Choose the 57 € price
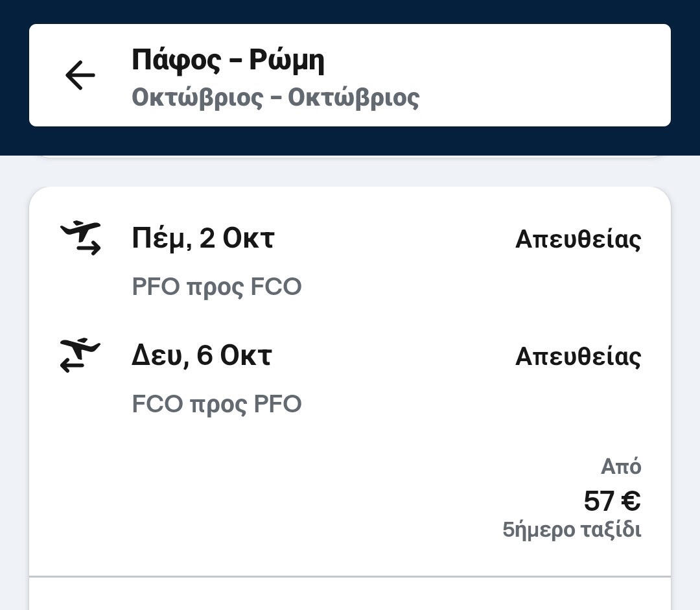700x610 pixels. click(612, 501)
